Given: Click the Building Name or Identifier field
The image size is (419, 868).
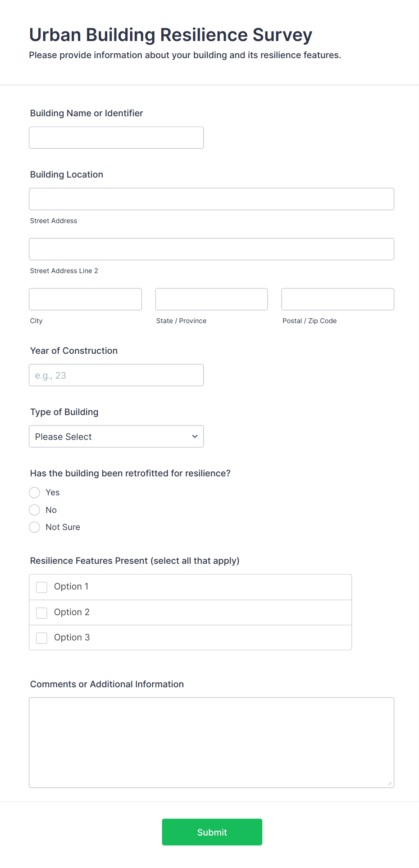Looking at the screenshot, I should 116,137.
